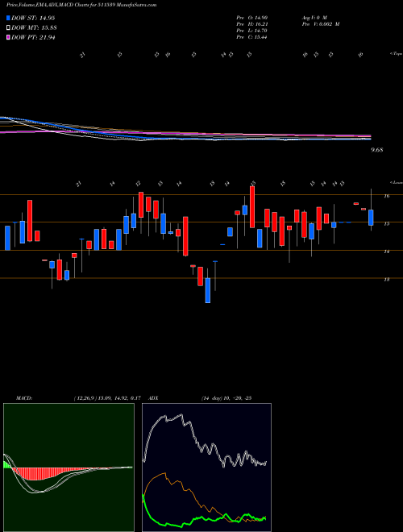Click the 15 price axis label
This screenshot has height=532, width=403.
[387, 224]
